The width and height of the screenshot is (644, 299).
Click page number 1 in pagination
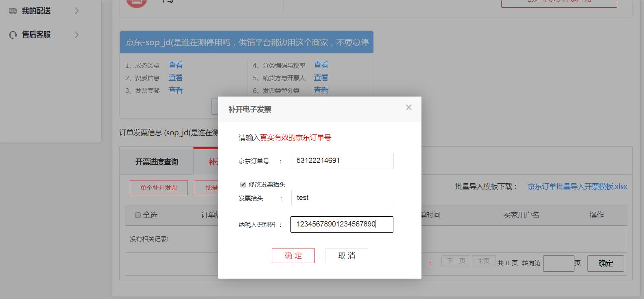click(x=430, y=264)
